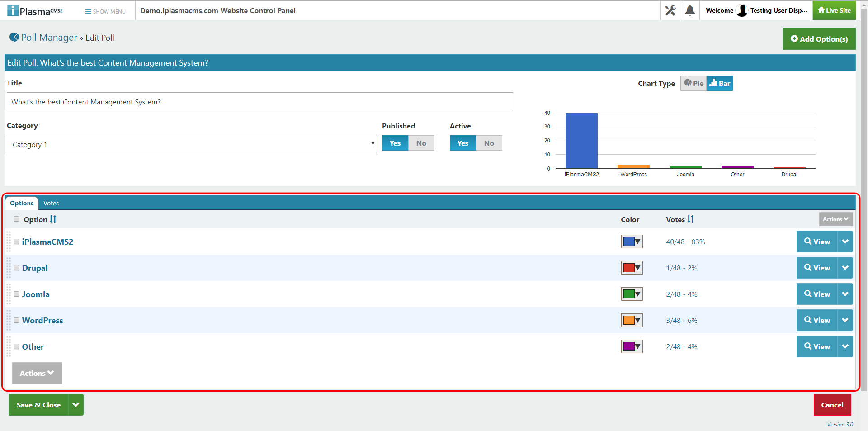Check the Other option checkbox

[17, 346]
